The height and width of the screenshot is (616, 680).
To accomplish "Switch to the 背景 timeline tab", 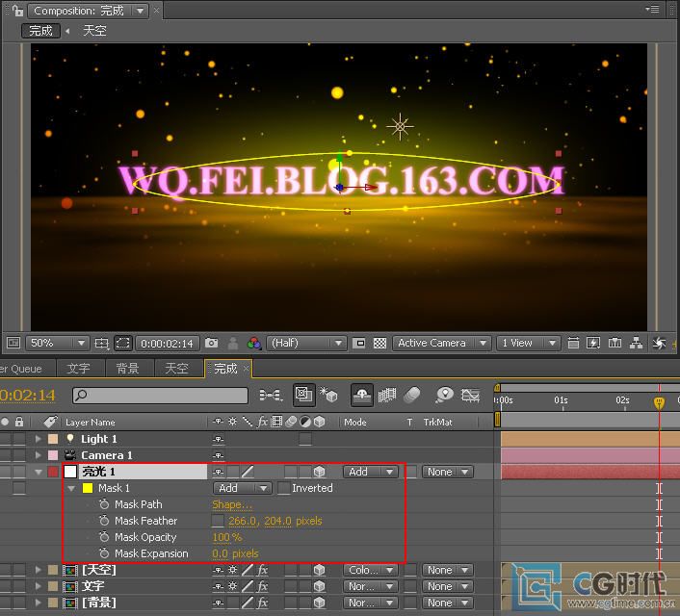I will tap(127, 369).
